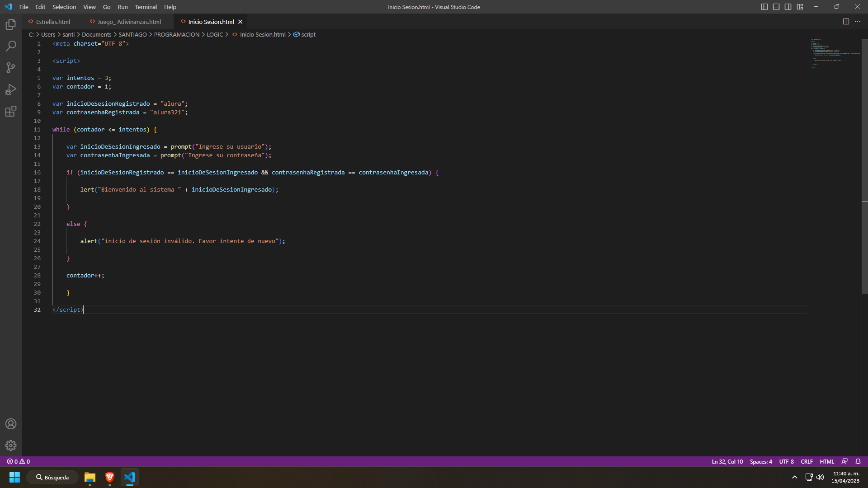Expand the PROGRAMACION breadcrumb
The image size is (868, 488).
[x=177, y=34]
